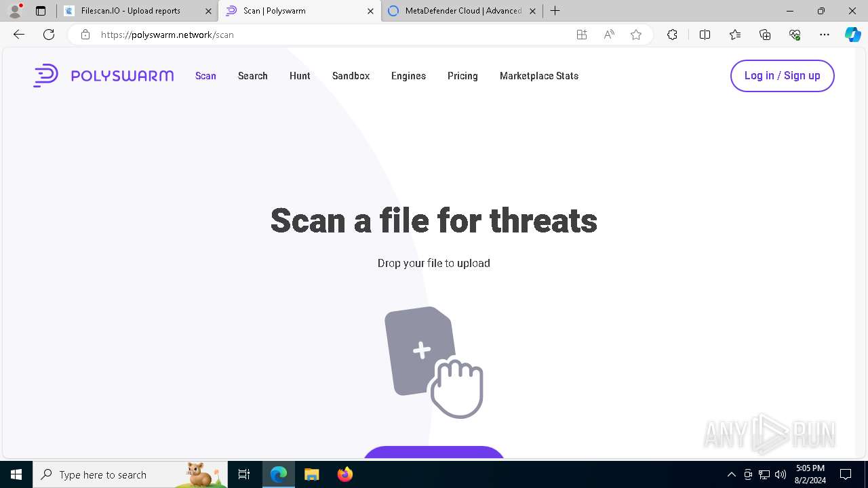868x488 pixels.
Task: Add this page to favorites
Action: pos(636,35)
